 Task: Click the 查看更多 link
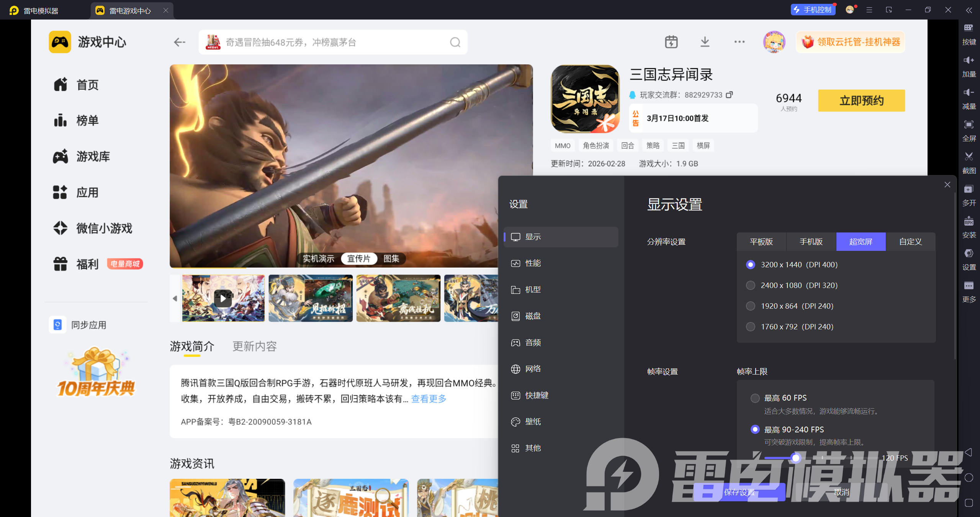pyautogui.click(x=429, y=399)
